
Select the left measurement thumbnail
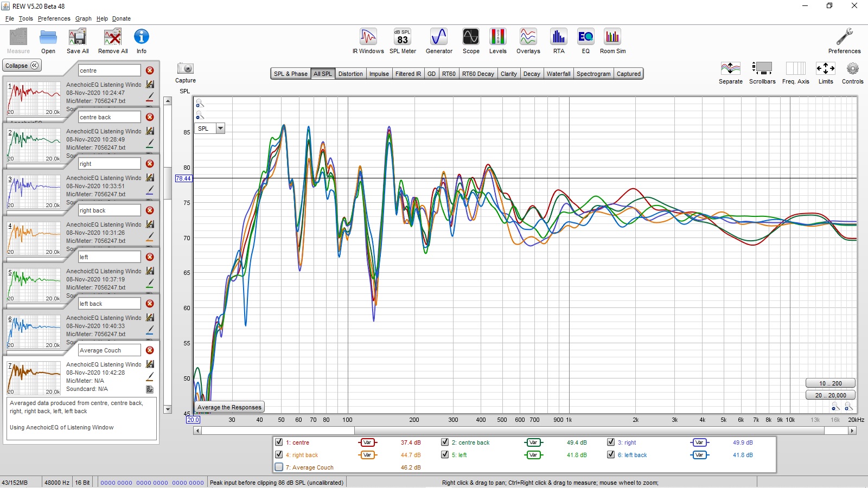(34, 285)
